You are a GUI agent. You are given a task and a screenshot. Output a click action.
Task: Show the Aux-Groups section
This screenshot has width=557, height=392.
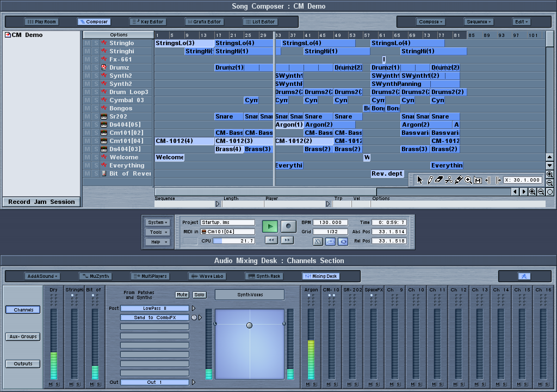point(23,337)
